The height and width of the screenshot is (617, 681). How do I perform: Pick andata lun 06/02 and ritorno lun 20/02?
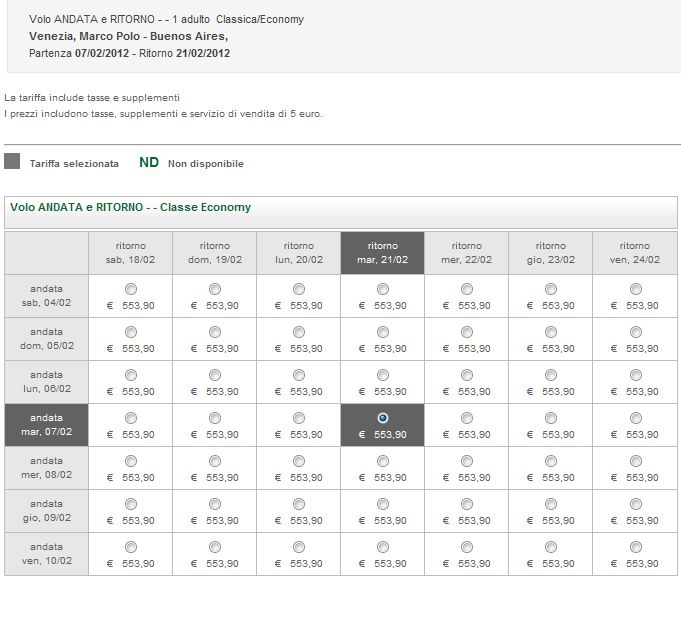[299, 375]
